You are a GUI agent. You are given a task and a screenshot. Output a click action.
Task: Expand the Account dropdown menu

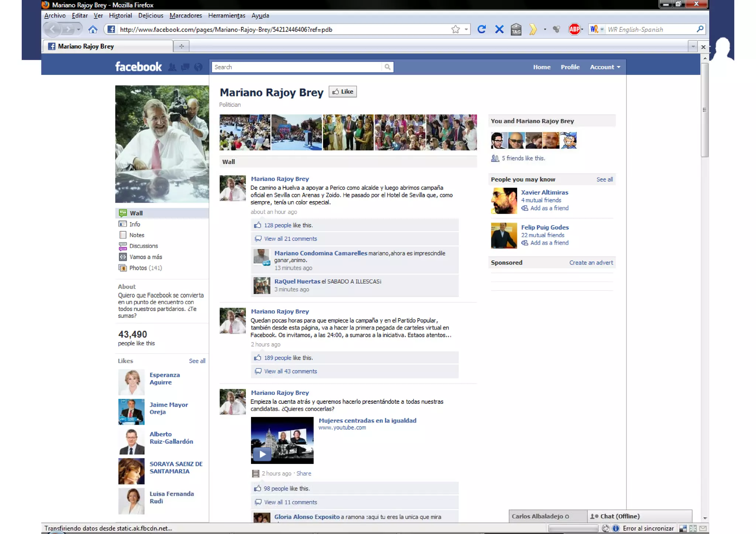pos(605,67)
